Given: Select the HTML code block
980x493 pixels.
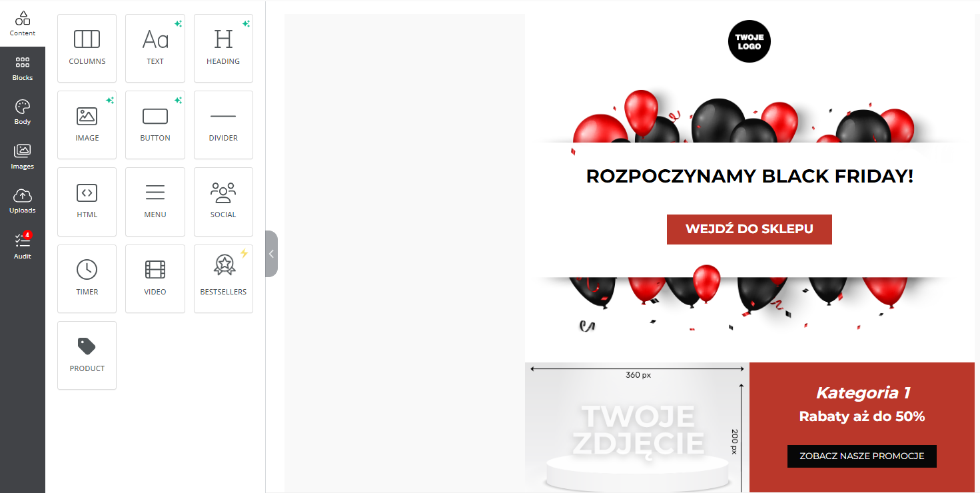Looking at the screenshot, I should pos(87,202).
